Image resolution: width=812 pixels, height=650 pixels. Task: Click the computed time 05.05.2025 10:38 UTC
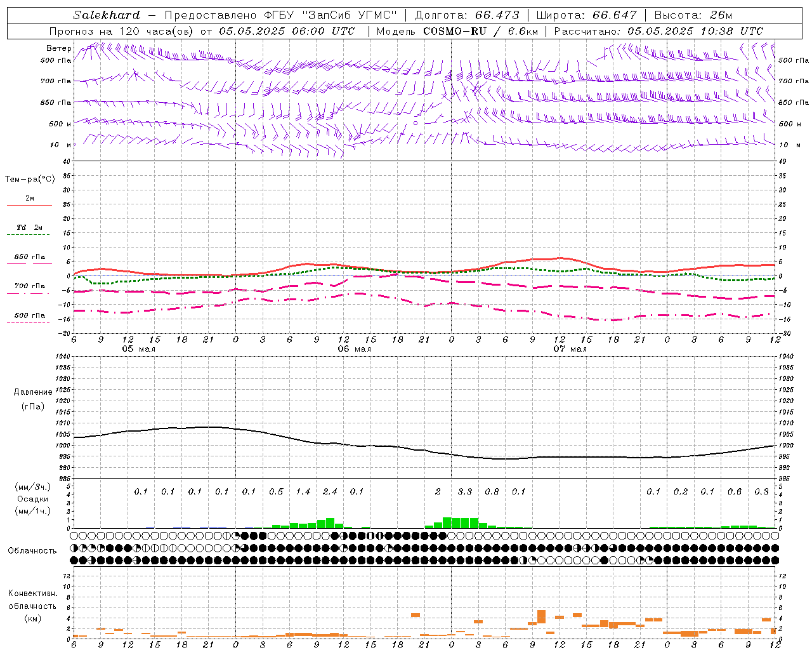click(x=695, y=31)
